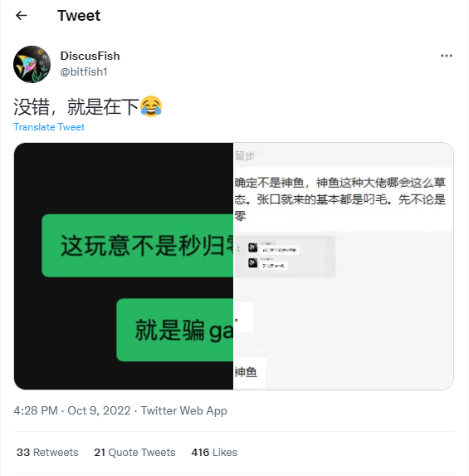
Task: Click the small nested chat preview in right image
Action: coord(285,257)
